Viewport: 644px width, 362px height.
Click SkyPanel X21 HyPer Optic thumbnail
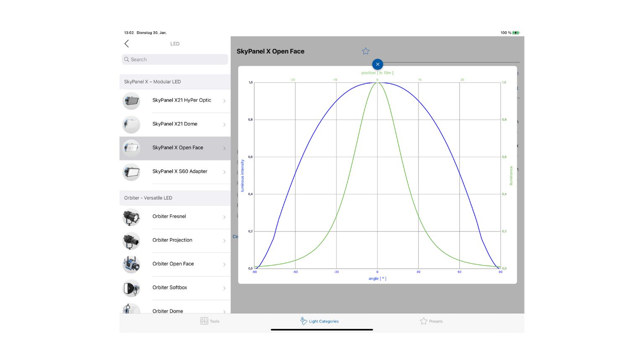(131, 101)
